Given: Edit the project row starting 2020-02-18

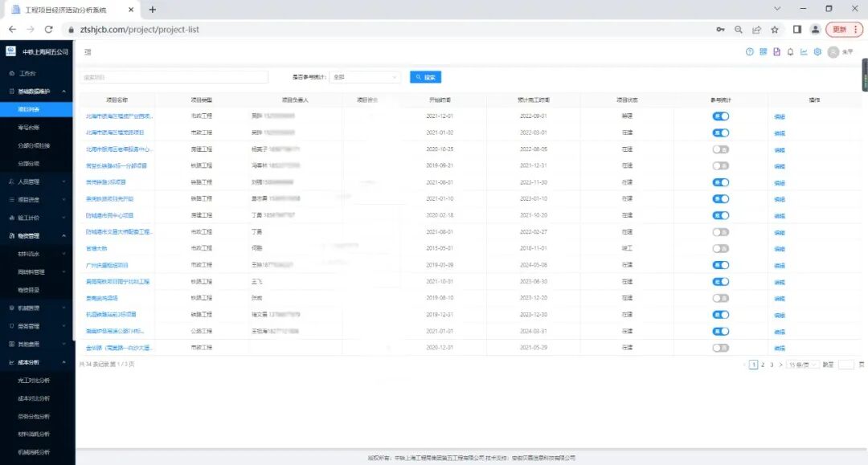Looking at the screenshot, I should [780, 216].
